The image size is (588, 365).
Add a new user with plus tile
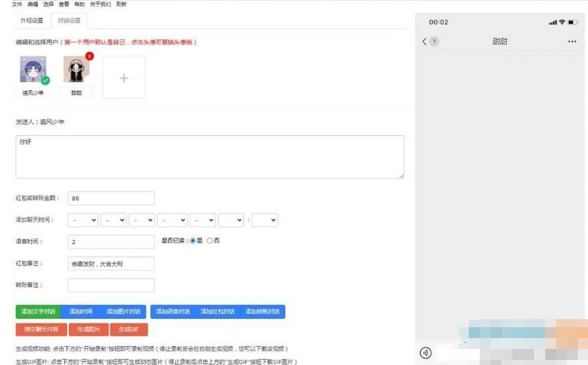pos(124,78)
